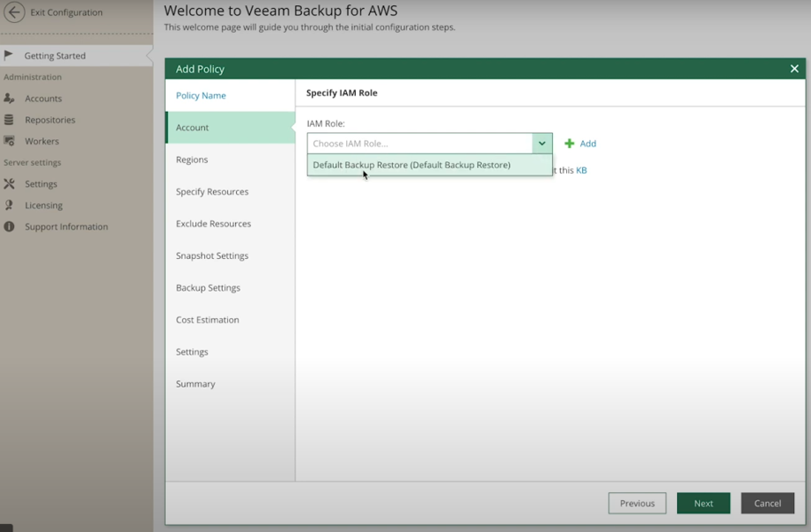811x532 pixels.
Task: Close the Add Policy dialog
Action: tap(793, 68)
